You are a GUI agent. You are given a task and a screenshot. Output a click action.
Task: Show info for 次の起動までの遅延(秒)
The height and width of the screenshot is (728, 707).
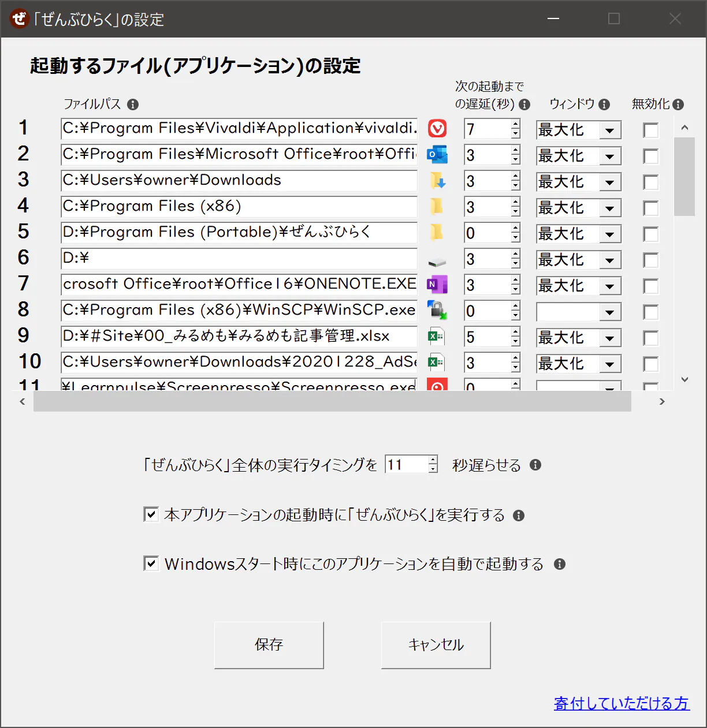pyautogui.click(x=524, y=104)
